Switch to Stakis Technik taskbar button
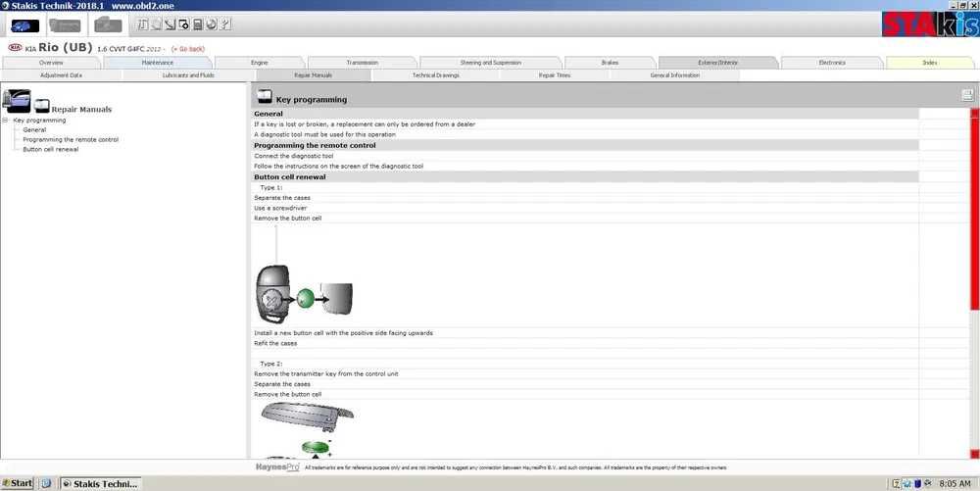The image size is (980, 491). tap(100, 483)
